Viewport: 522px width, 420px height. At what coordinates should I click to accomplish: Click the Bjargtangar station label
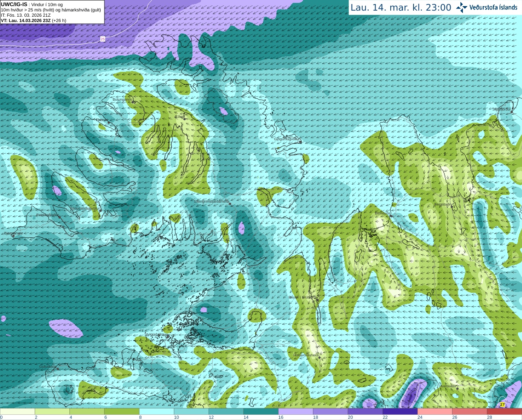[x=13, y=233]
